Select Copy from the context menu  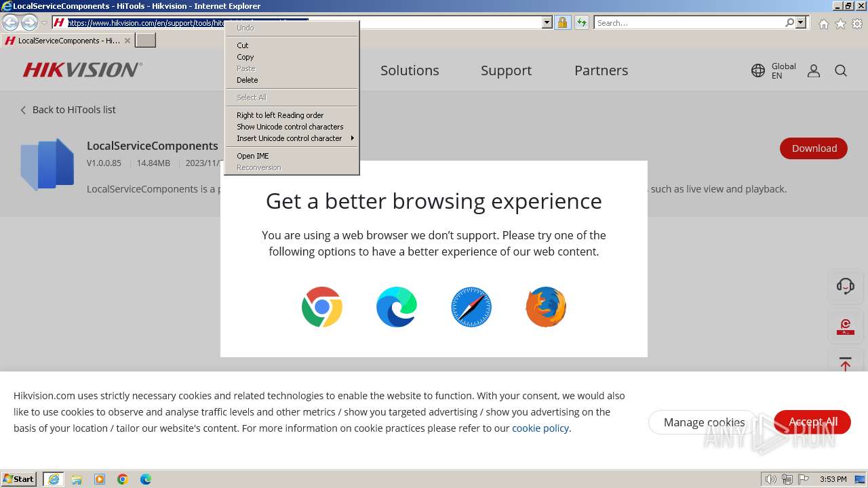(x=292, y=57)
